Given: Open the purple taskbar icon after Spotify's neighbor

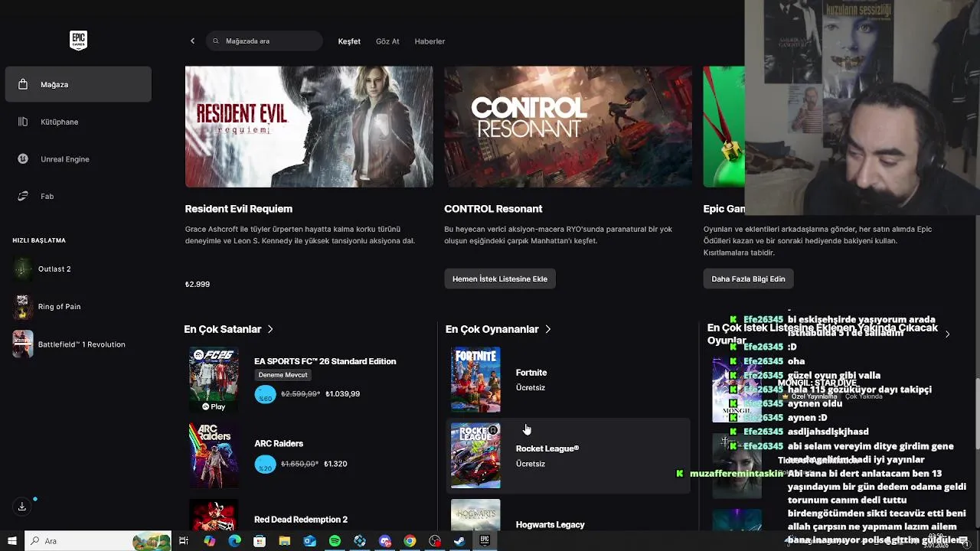Looking at the screenshot, I should (385, 541).
